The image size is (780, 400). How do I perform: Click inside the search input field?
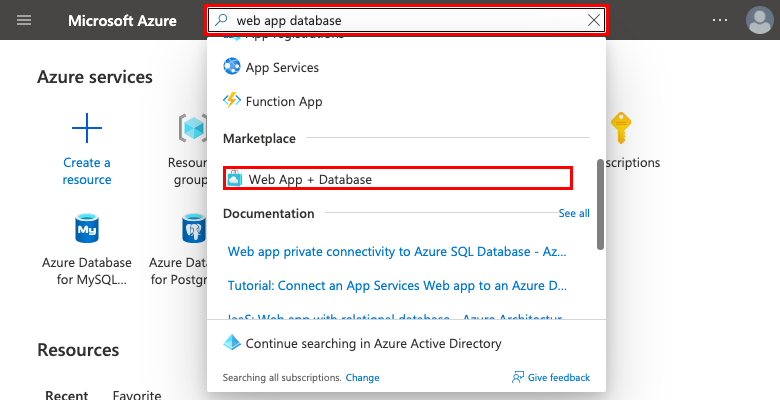point(400,20)
